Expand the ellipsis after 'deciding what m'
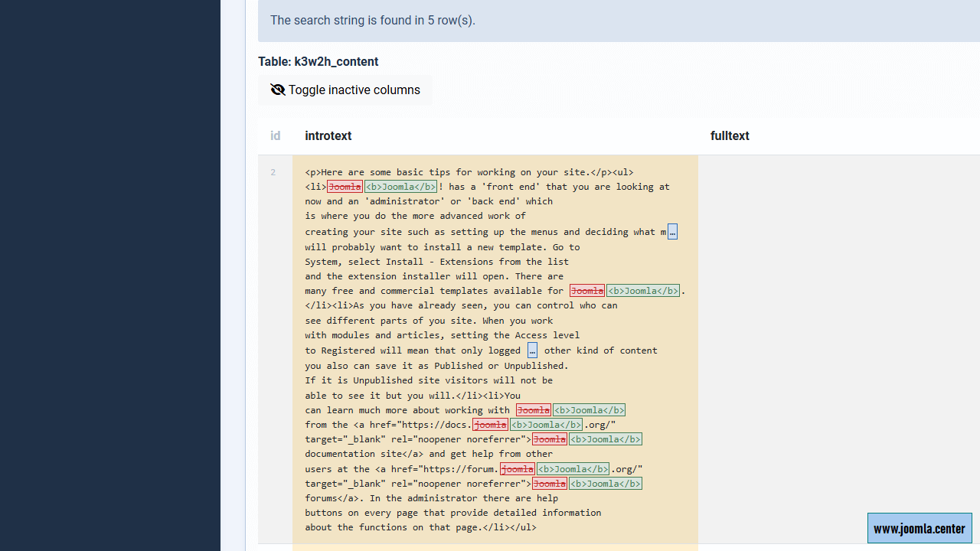Screen dimensions: 980x551 672,232
